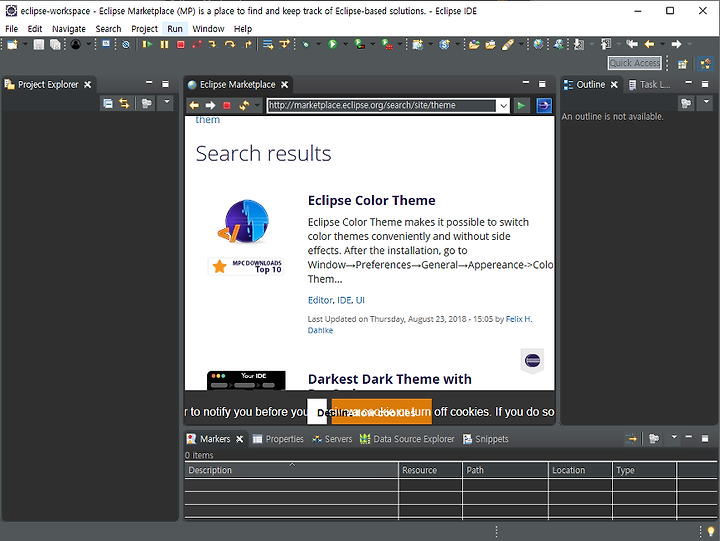Click the Open Console terminal icon
Screen dimensions: 720x541
(x=106, y=44)
